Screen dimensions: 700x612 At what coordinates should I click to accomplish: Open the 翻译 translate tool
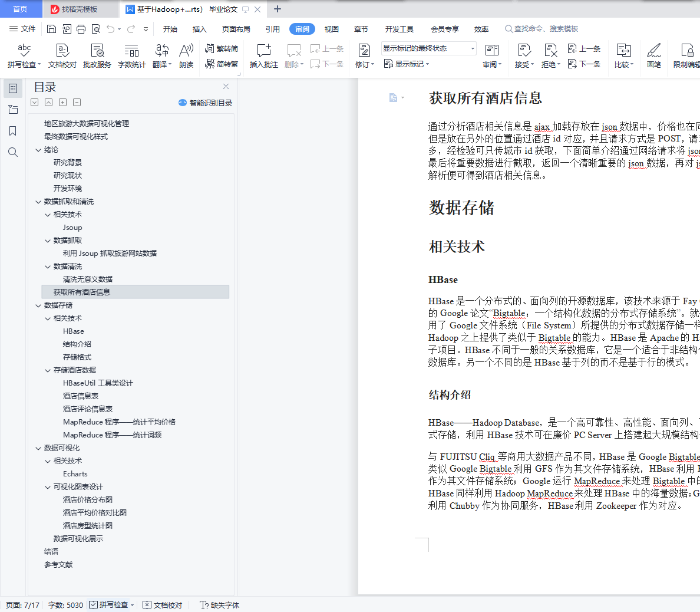(x=161, y=56)
